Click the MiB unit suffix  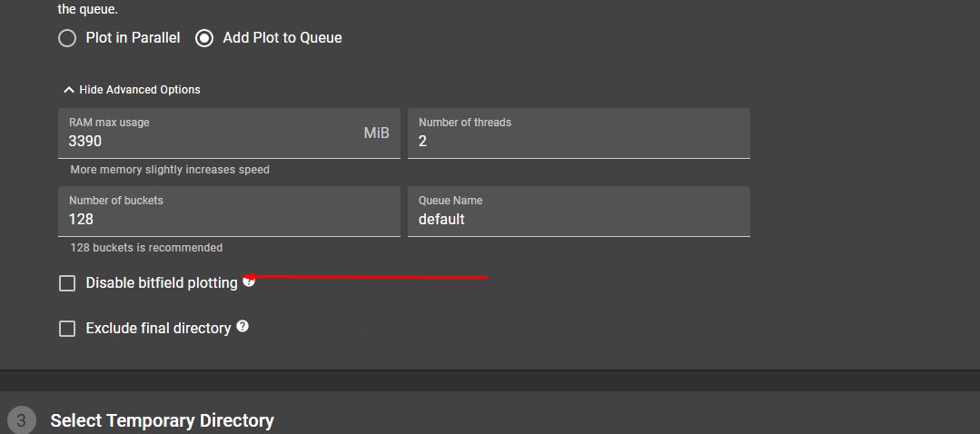coord(377,133)
